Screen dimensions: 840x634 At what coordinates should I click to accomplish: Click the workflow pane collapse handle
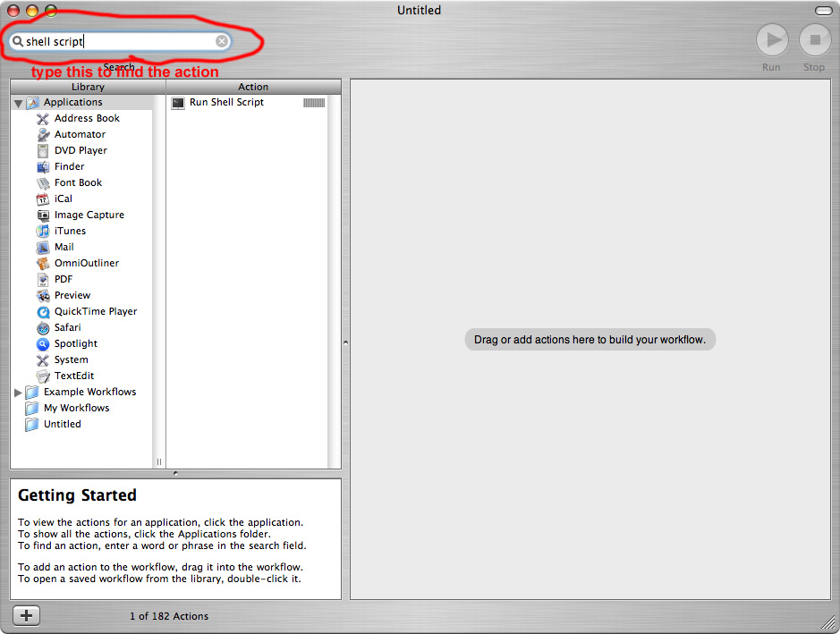point(345,342)
